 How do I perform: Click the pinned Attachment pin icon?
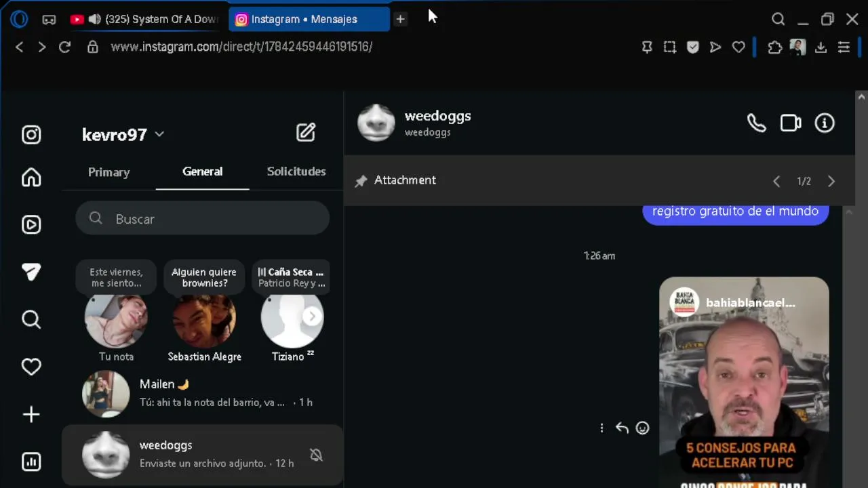point(361,180)
